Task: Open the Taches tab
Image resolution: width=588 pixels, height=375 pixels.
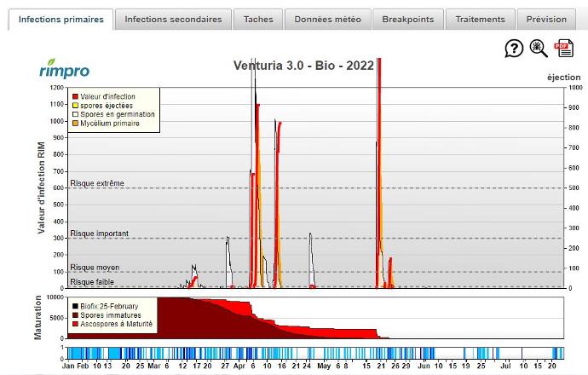Action: click(x=258, y=20)
